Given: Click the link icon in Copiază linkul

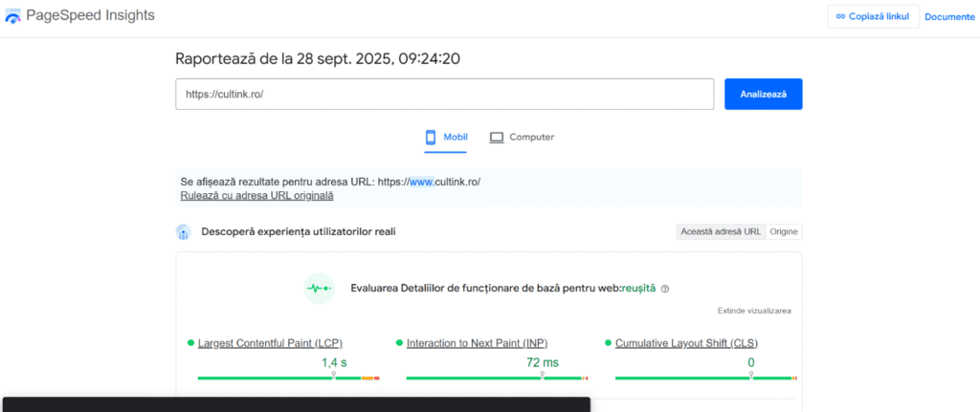Looking at the screenshot, I should click(840, 17).
